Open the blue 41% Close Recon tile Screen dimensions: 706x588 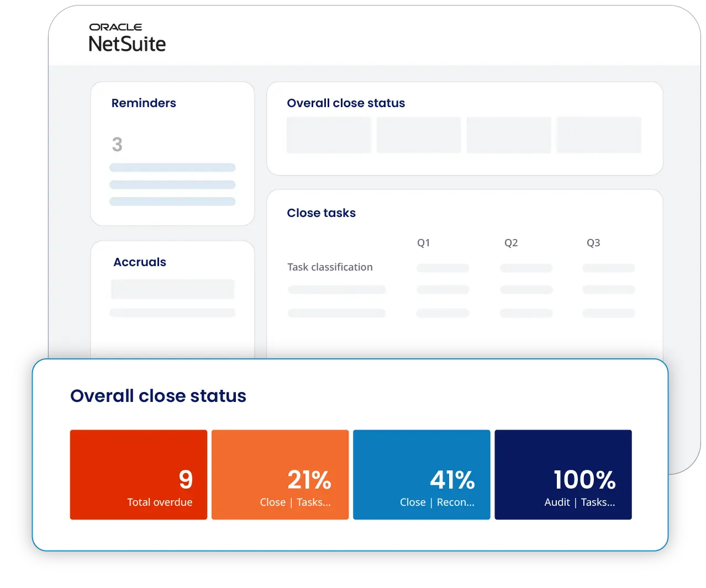click(421, 474)
